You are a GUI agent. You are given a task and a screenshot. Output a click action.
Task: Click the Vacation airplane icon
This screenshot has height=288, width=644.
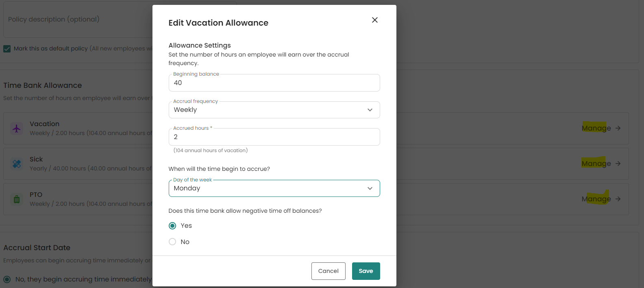(17, 129)
